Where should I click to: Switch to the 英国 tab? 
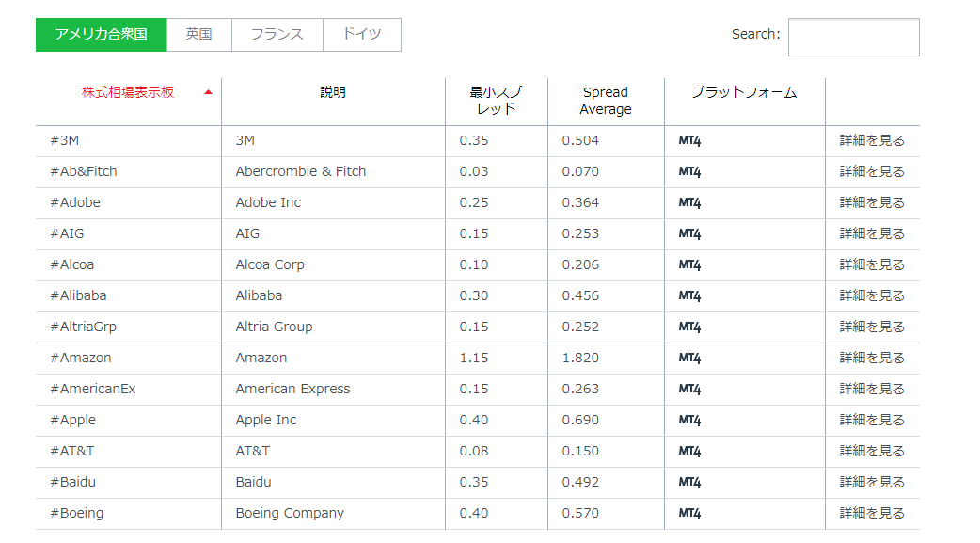click(x=198, y=35)
